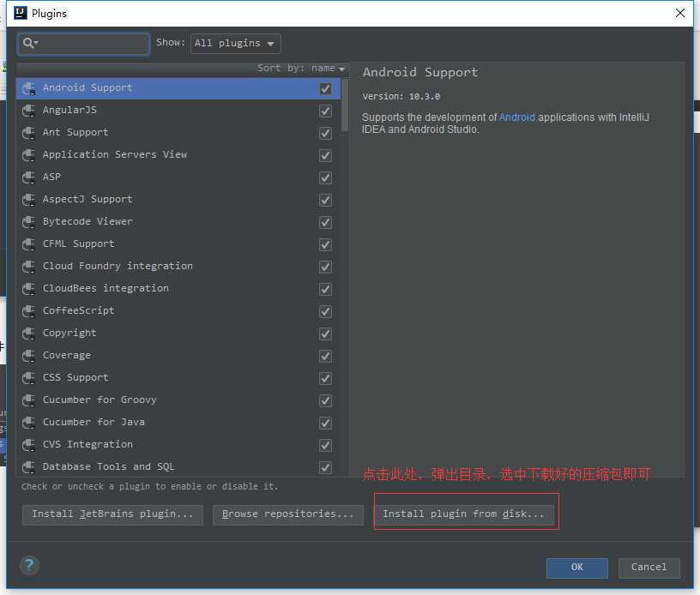Select the Copyright plugin name
The image size is (700, 595).
(x=69, y=334)
